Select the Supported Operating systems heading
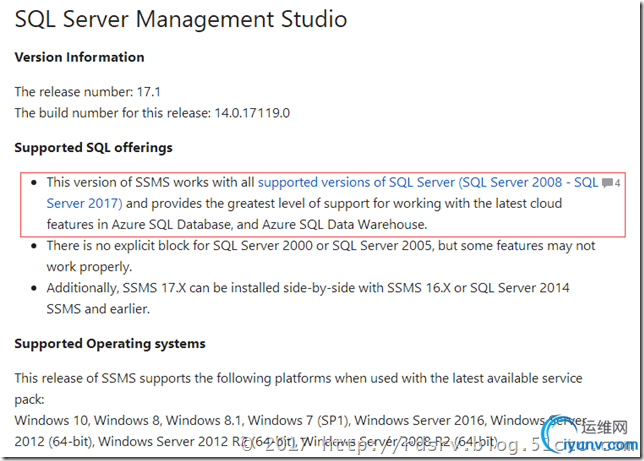The height and width of the screenshot is (461, 644). [x=110, y=343]
